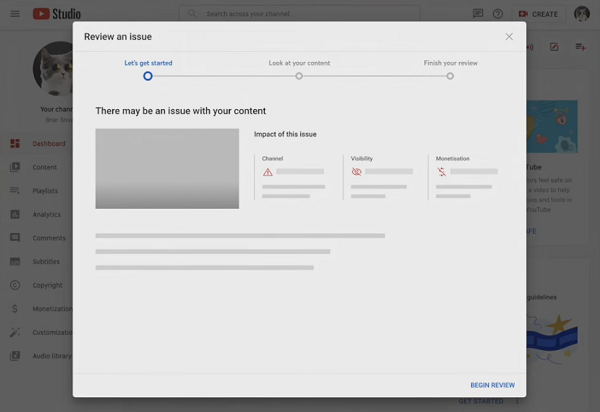This screenshot has width=600, height=412.
Task: Open the Content sidebar icon
Action: (15, 167)
